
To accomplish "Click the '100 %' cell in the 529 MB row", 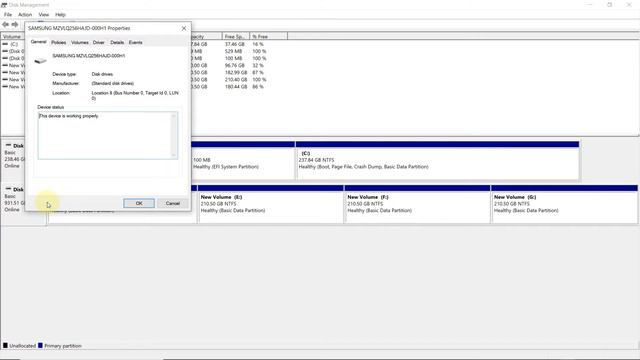I will 259,51.
